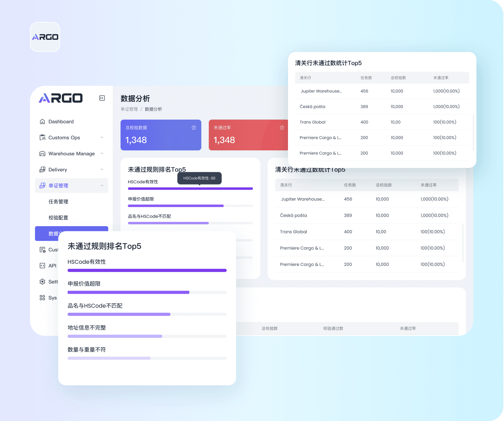Click the 数量与重量不符 bar in floating card
Viewport: 504px width, 421px height.
coord(147,358)
